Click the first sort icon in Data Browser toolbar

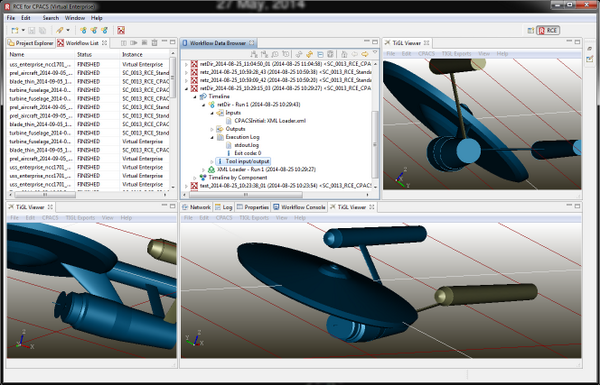(x=253, y=54)
